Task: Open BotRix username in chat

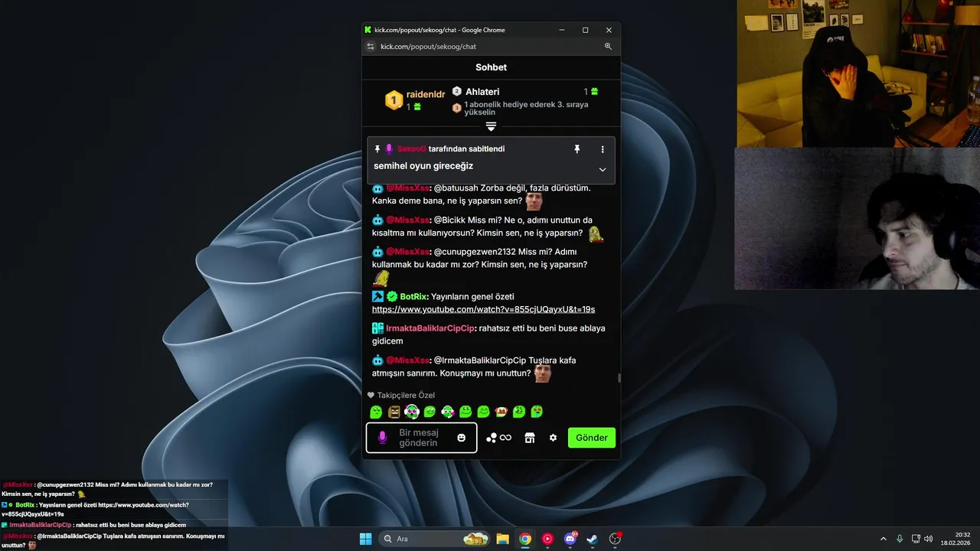Action: click(413, 296)
